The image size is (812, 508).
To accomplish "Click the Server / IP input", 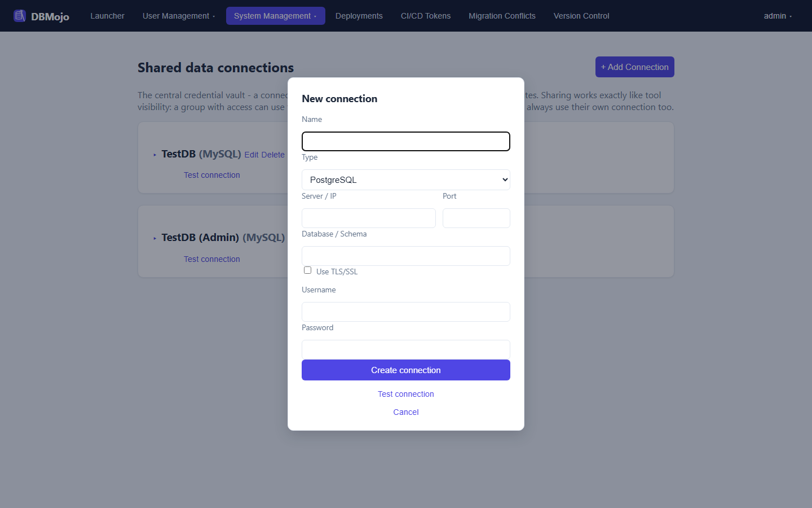I will coord(369,218).
